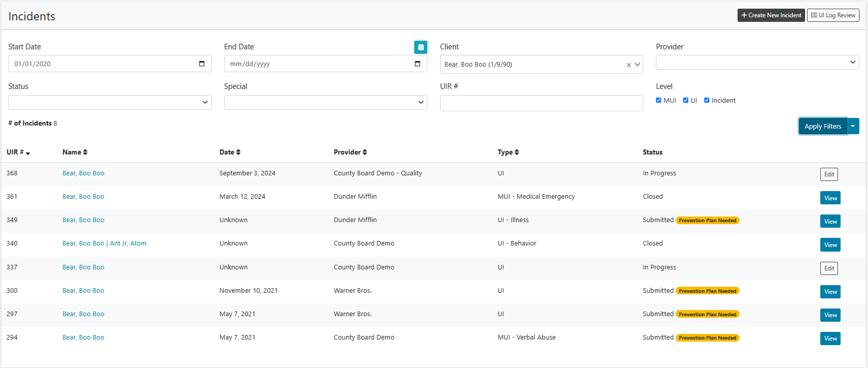Sort table by Date column arrows
The height and width of the screenshot is (368, 868).
pyautogui.click(x=238, y=152)
